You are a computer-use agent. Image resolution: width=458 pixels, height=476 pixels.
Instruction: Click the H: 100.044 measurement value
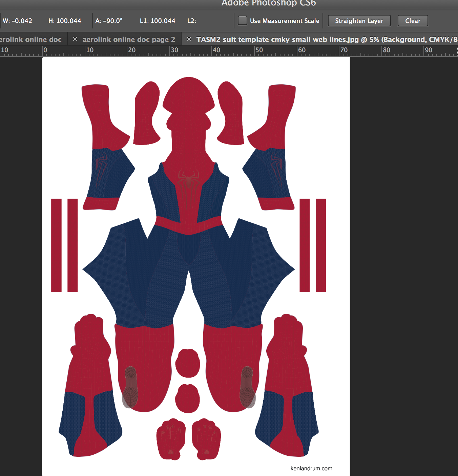pos(65,21)
